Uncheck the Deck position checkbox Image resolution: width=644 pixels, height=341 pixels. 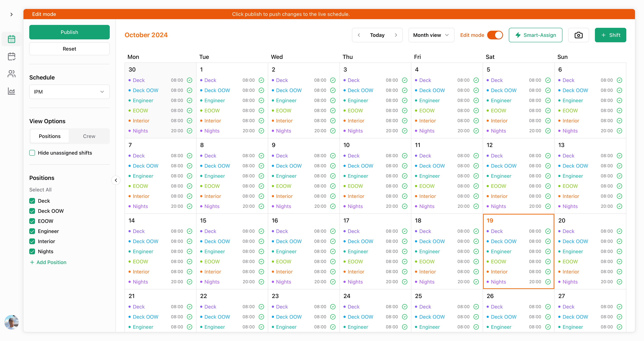coord(32,201)
